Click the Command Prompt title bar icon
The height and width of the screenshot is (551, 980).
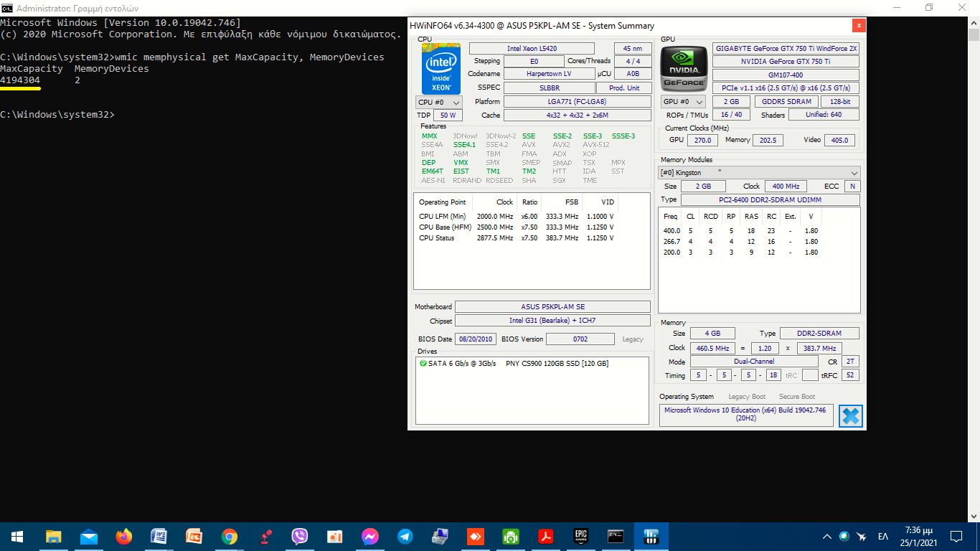coord(7,8)
